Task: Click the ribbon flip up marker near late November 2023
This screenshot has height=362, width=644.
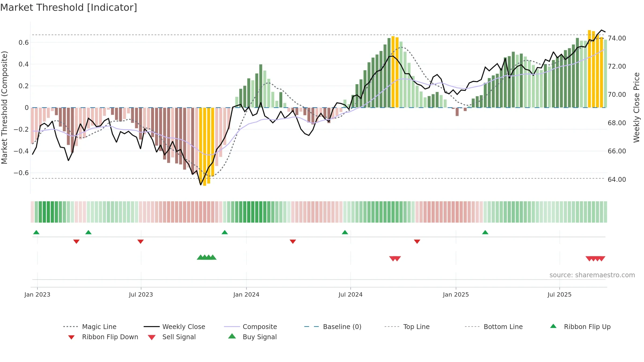Action: click(x=225, y=232)
